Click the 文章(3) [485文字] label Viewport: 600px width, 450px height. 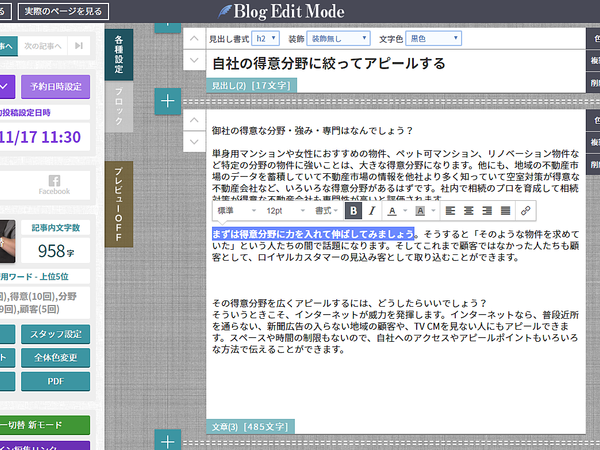click(250, 427)
